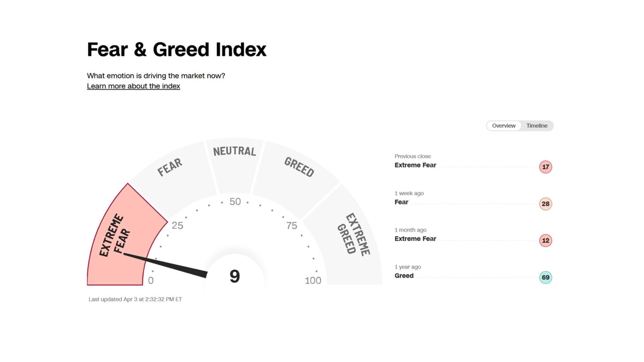The height and width of the screenshot is (362, 644).
Task: Switch to the Timeline view
Action: pyautogui.click(x=537, y=126)
